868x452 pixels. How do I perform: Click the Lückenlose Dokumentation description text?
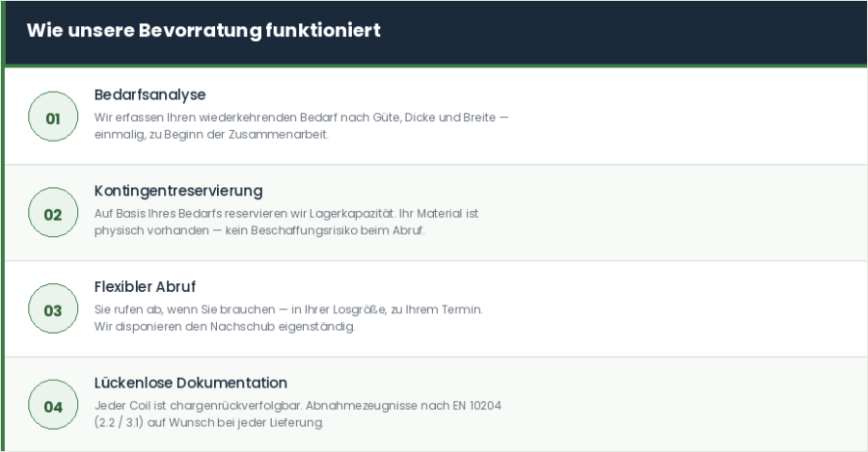tap(297, 414)
